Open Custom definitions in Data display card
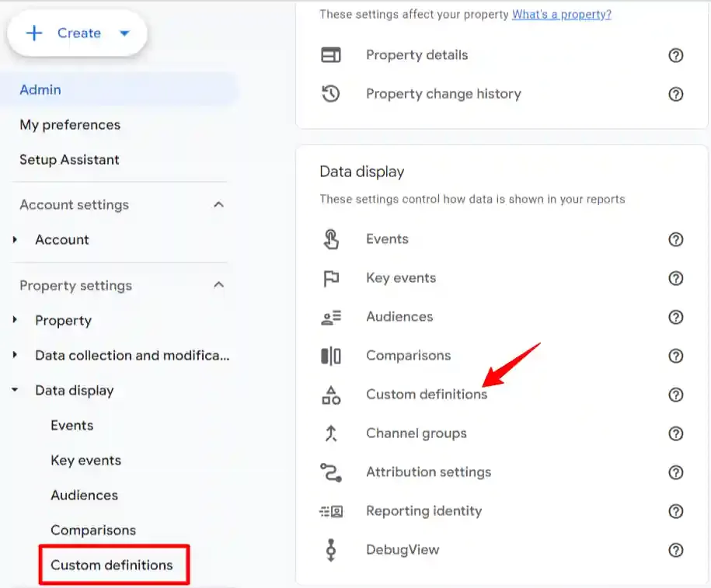 click(427, 395)
